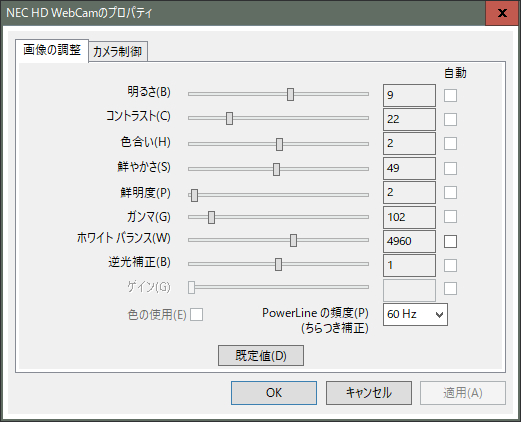Close the NEC HD WebCam properties dialog

pos(502,13)
